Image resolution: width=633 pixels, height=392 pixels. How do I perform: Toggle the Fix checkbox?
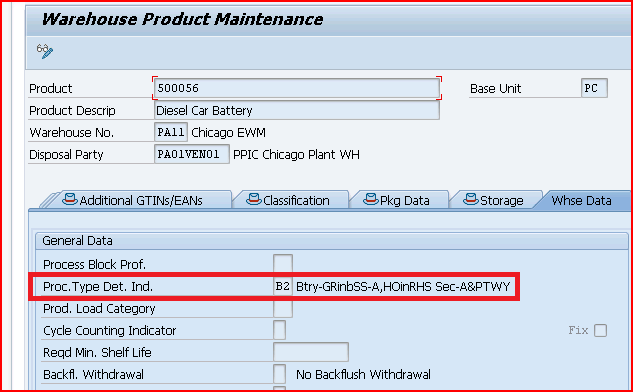coord(600,330)
